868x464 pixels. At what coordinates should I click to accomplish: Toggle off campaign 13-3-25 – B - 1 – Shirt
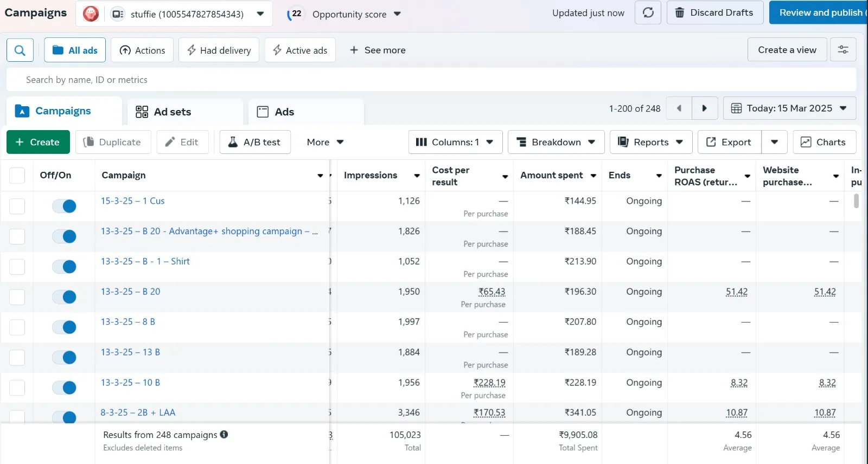coord(64,267)
